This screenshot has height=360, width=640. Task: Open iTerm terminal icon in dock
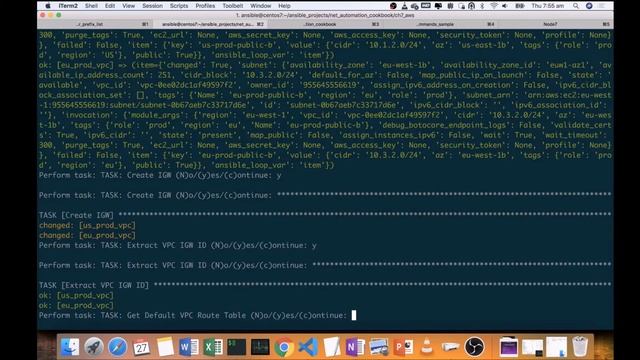pos(236,347)
